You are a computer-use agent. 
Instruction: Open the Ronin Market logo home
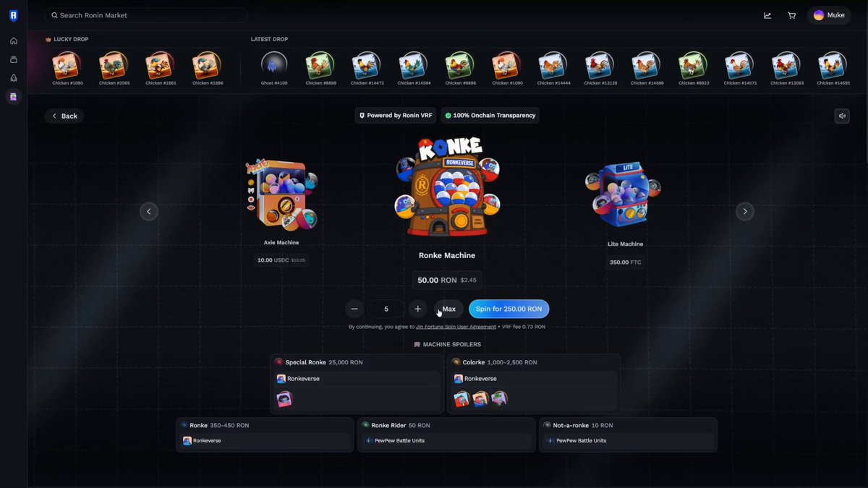pos(13,15)
